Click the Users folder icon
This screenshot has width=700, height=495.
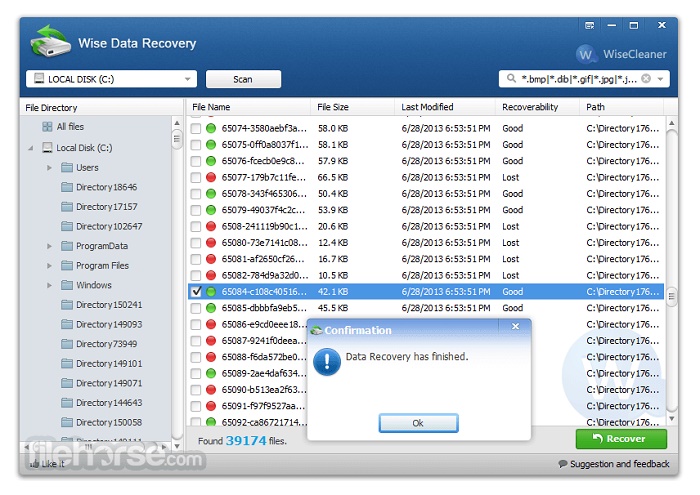tap(67, 167)
